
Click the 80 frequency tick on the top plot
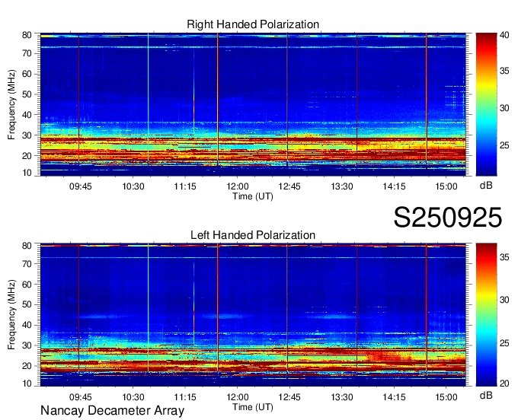26,35
